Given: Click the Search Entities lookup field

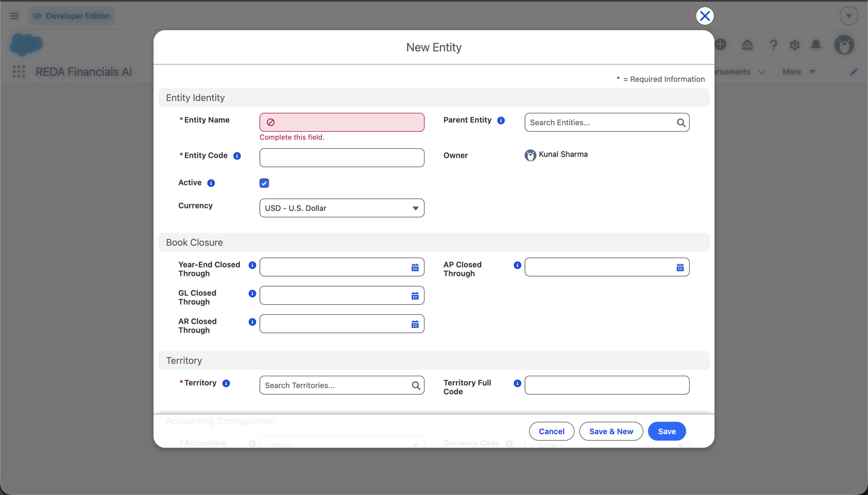Looking at the screenshot, I should 607,122.
